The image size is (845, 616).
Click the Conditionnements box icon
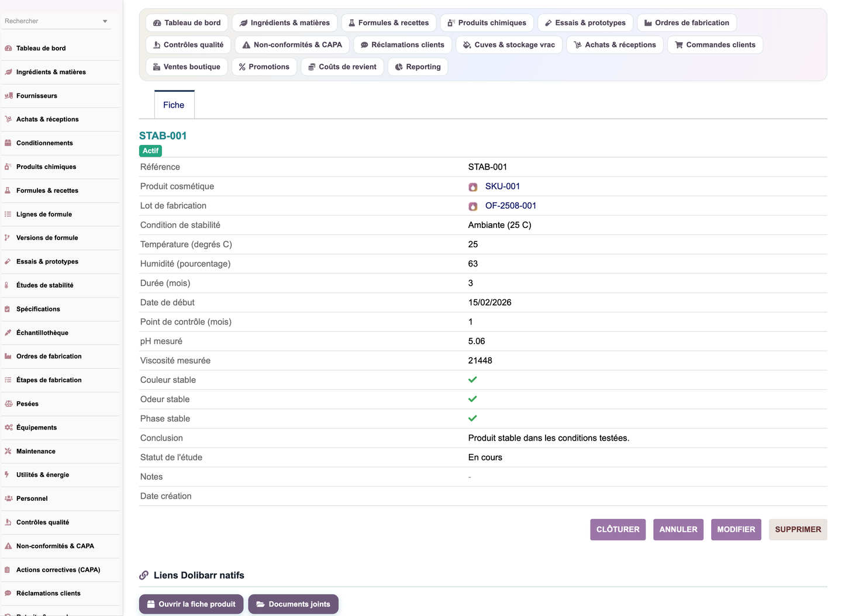coord(8,143)
